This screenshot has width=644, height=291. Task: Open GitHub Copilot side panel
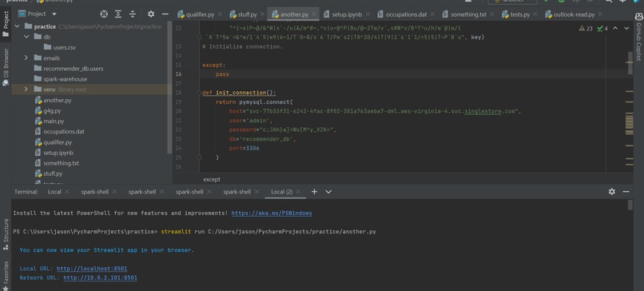click(638, 37)
